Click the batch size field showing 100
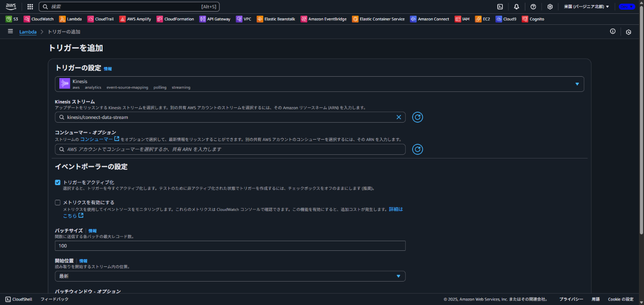Screen dimensions: 644x305 click(230, 246)
